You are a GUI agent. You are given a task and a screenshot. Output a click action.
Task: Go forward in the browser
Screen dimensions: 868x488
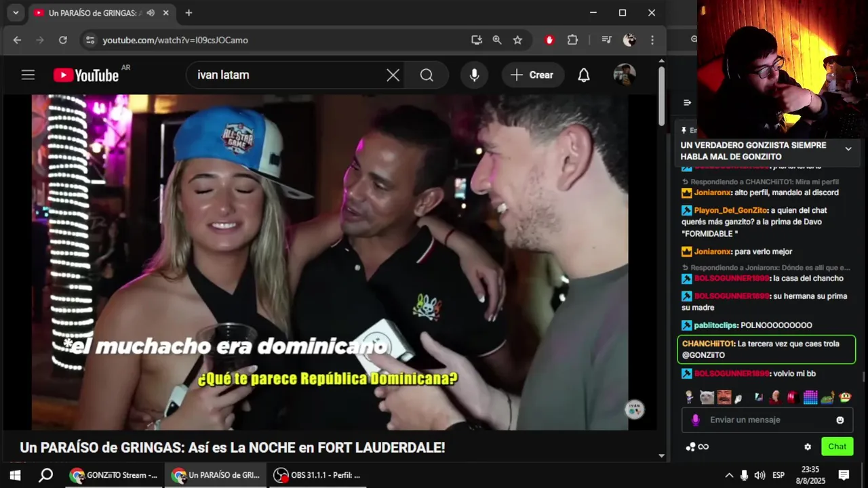[x=39, y=40]
